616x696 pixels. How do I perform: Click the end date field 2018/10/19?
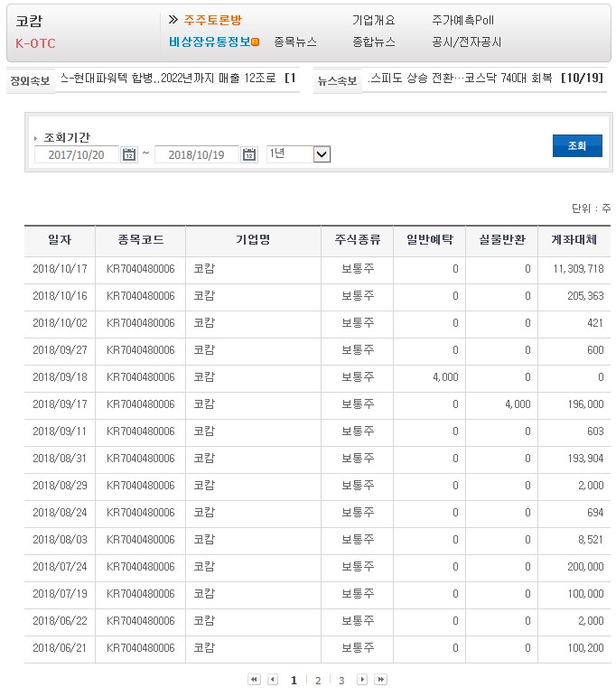click(197, 154)
